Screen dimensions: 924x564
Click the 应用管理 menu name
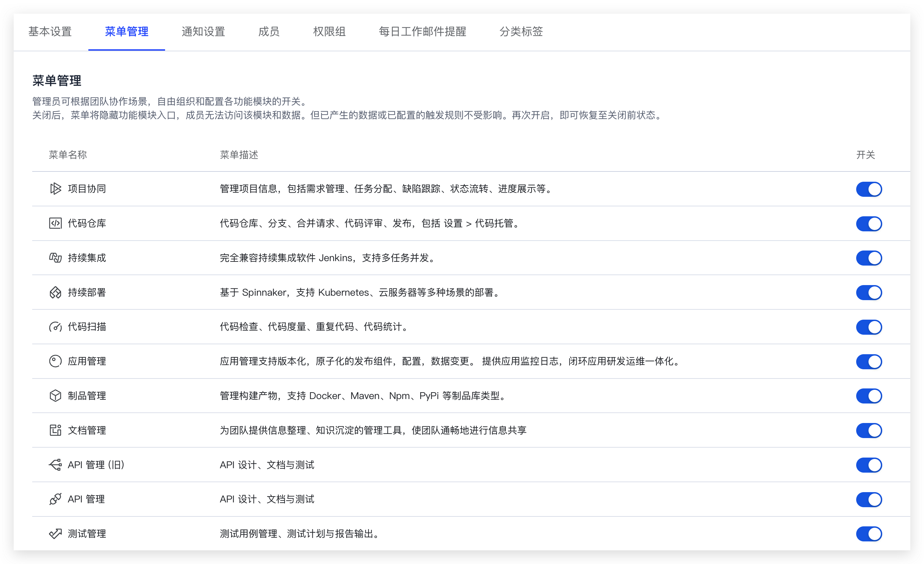click(x=87, y=361)
